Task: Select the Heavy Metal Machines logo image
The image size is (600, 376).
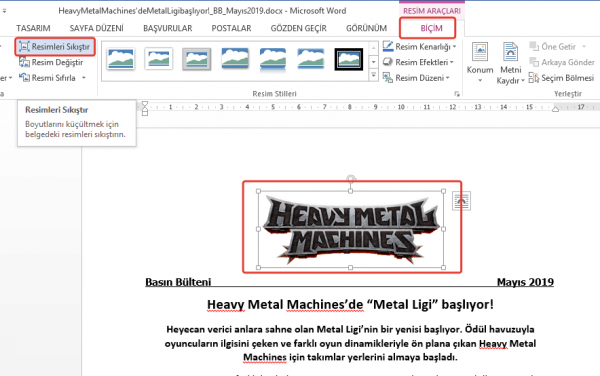Action: (x=351, y=229)
